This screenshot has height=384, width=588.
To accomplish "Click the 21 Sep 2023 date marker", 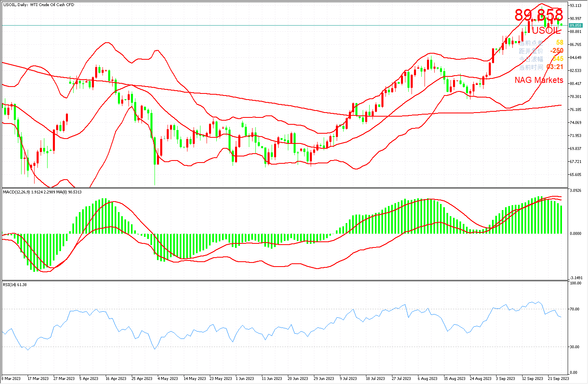I will (558, 379).
